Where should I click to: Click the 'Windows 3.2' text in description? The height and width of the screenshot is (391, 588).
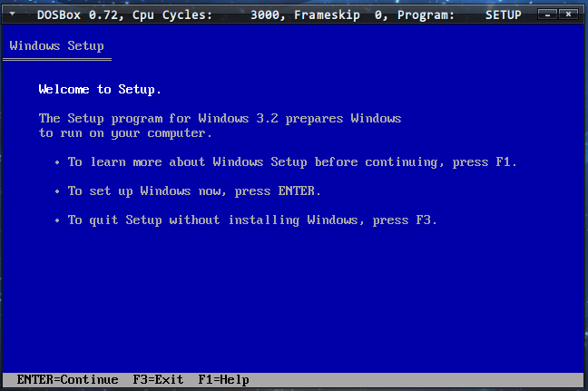point(238,119)
